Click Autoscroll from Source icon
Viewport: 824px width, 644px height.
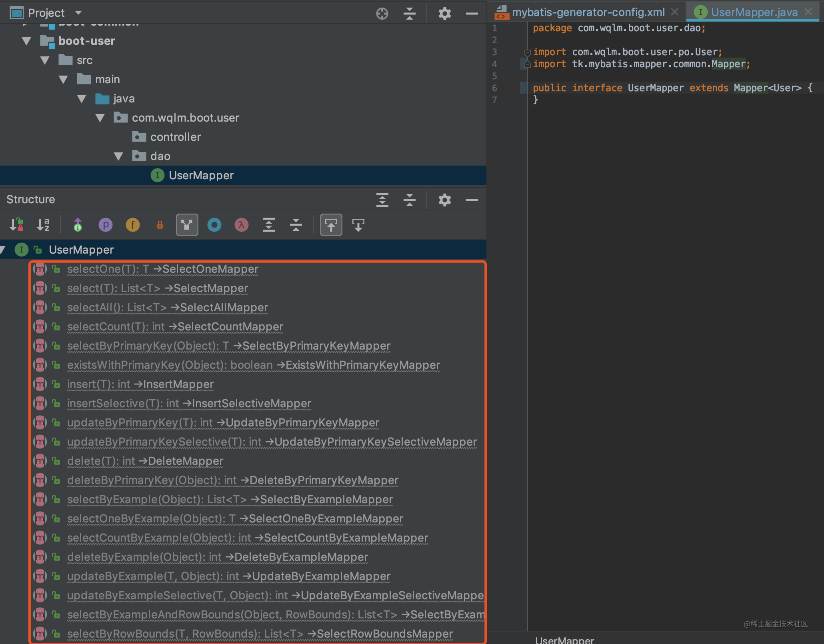(x=358, y=225)
